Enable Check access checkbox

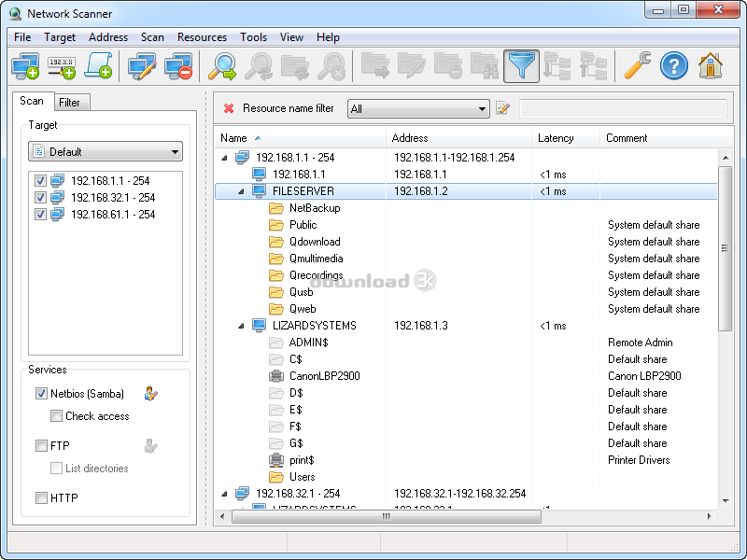56,416
